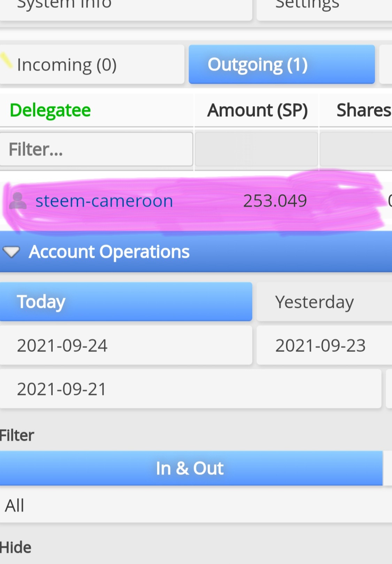Click the 253.049 amount cell

[275, 201]
